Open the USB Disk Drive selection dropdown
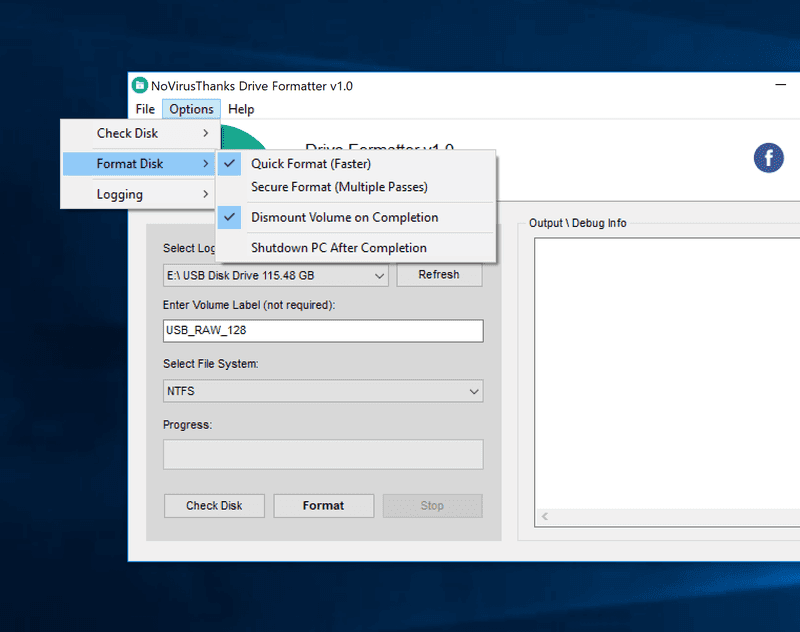The image size is (800, 632). [275, 275]
